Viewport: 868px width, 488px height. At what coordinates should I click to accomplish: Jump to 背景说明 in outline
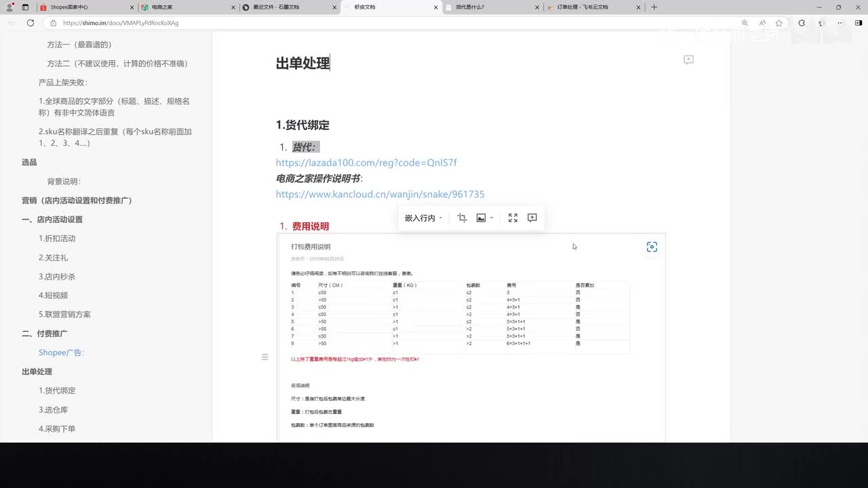pos(64,182)
